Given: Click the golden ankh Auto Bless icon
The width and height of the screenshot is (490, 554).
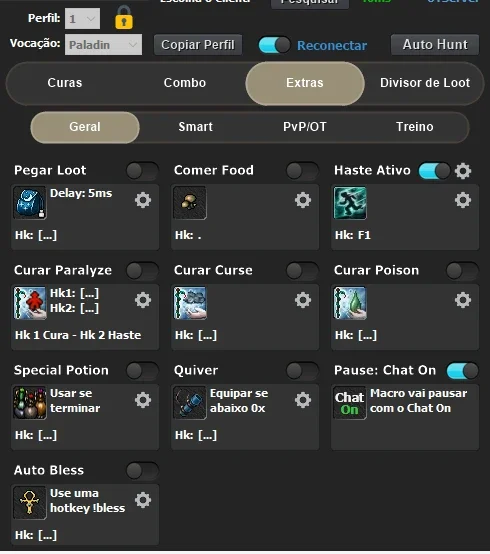Looking at the screenshot, I should pos(30,503).
